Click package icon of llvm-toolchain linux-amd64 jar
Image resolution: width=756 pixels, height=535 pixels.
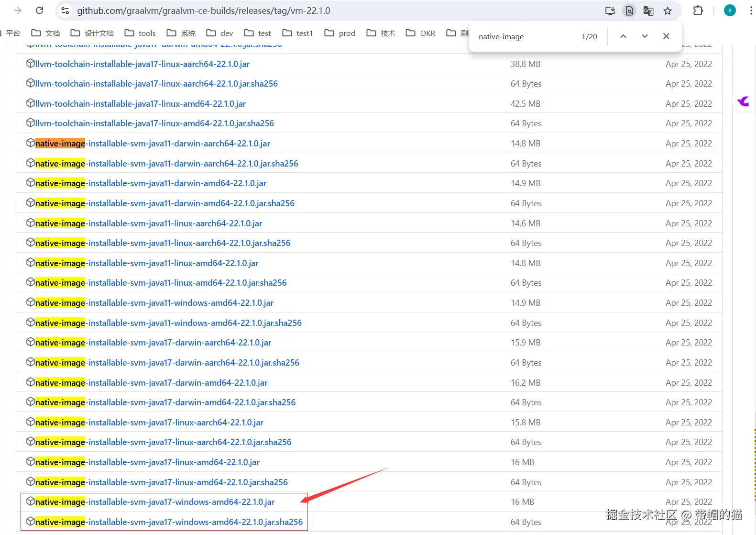pyautogui.click(x=31, y=103)
